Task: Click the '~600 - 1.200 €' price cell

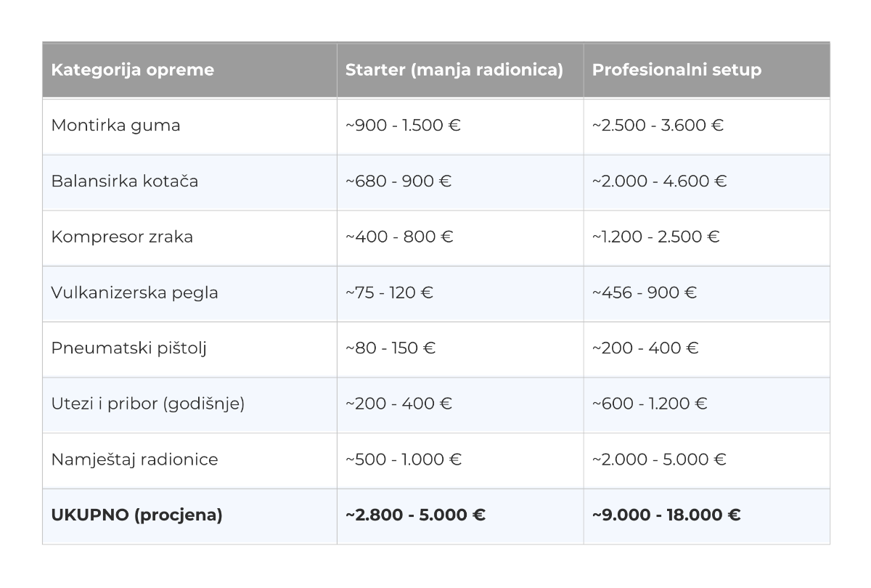Action: click(x=650, y=404)
